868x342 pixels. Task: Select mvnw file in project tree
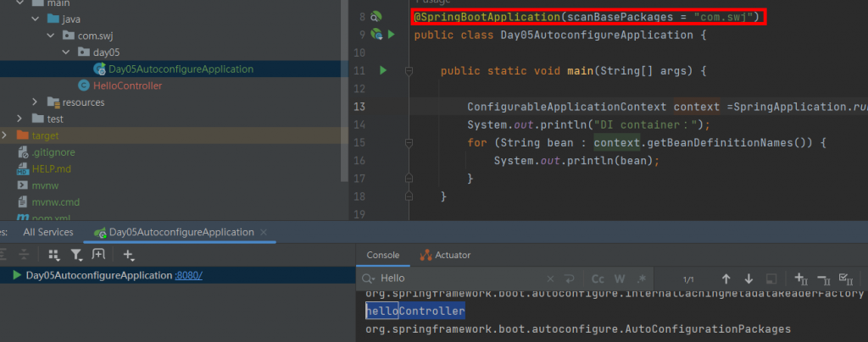[46, 185]
